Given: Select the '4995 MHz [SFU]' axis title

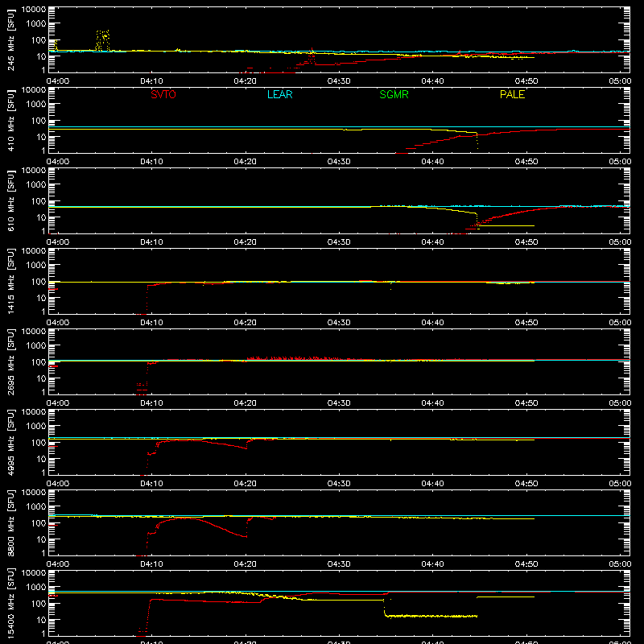Looking at the screenshot, I should pyautogui.click(x=10, y=443).
